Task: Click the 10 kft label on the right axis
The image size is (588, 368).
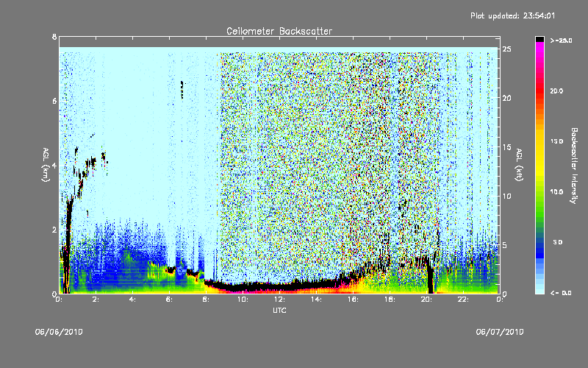Action: (x=506, y=196)
